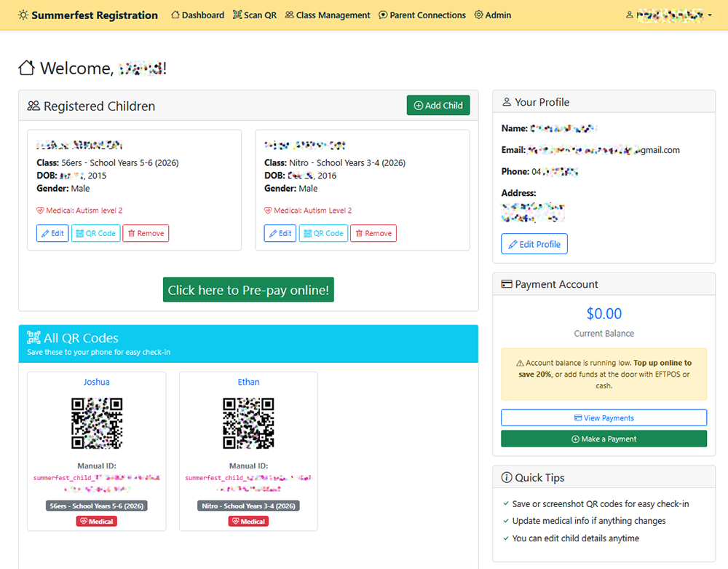Image resolution: width=728 pixels, height=569 pixels.
Task: Click the QR icon in All QR Codes header
Action: [x=33, y=337]
